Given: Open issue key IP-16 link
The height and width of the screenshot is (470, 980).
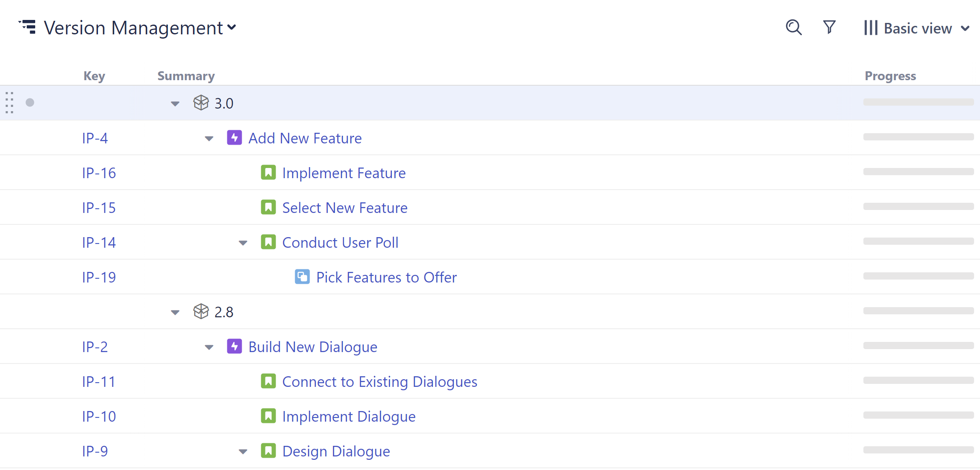Looking at the screenshot, I should [x=99, y=173].
